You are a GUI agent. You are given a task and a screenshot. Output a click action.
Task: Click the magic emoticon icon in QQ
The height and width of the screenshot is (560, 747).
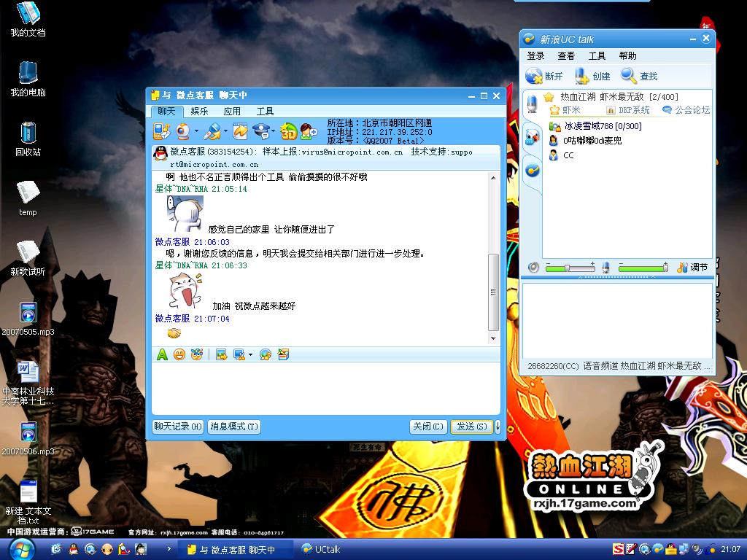197,354
